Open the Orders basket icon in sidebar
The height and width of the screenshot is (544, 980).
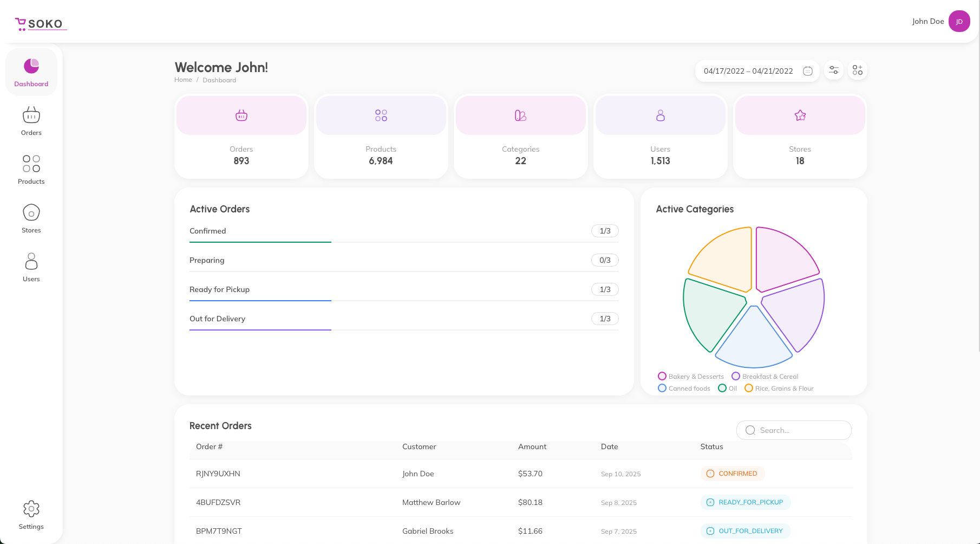tap(31, 115)
